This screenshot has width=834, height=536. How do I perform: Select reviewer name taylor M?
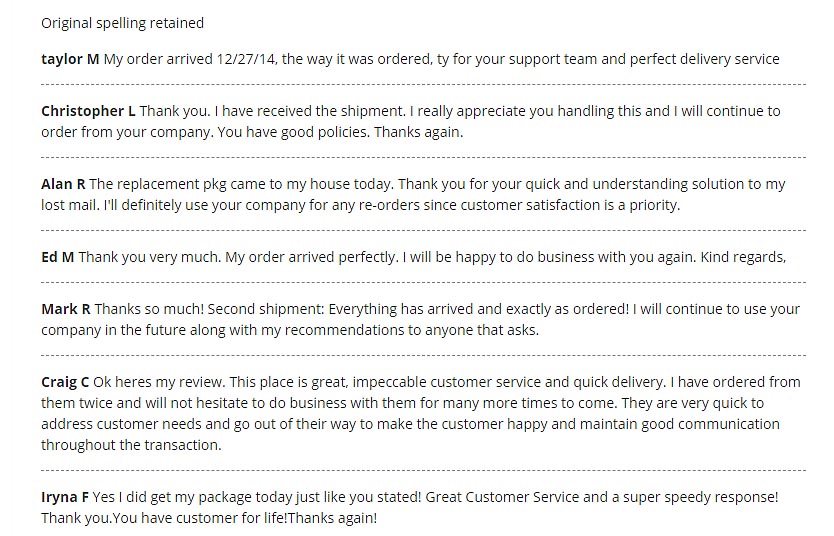pos(70,59)
